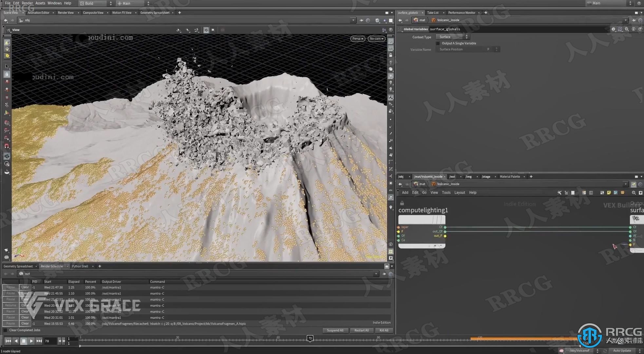The image size is (644, 354).
Task: Click the Motion FX View icon
Action: click(122, 12)
